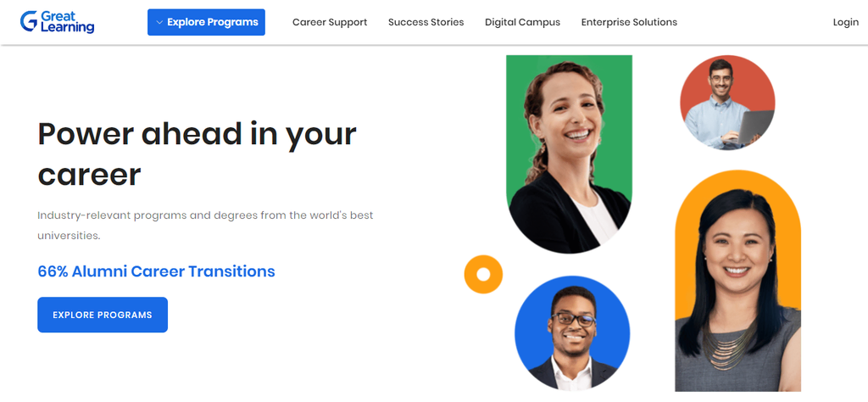Go to Success Stories in the navigation
868x402 pixels.
[x=426, y=22]
